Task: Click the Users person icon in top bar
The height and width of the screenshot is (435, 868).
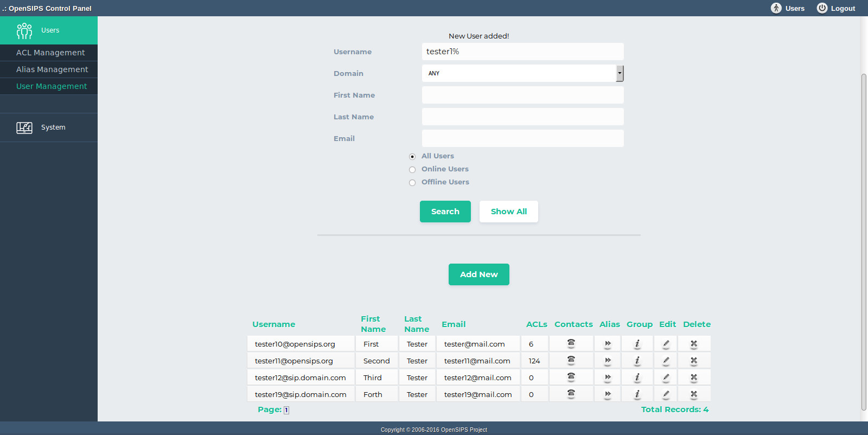Action: [x=776, y=8]
